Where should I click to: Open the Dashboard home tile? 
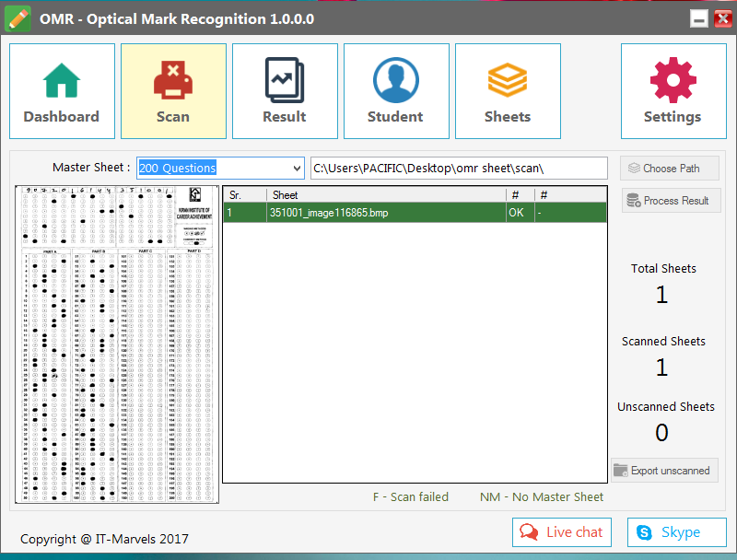(x=62, y=91)
